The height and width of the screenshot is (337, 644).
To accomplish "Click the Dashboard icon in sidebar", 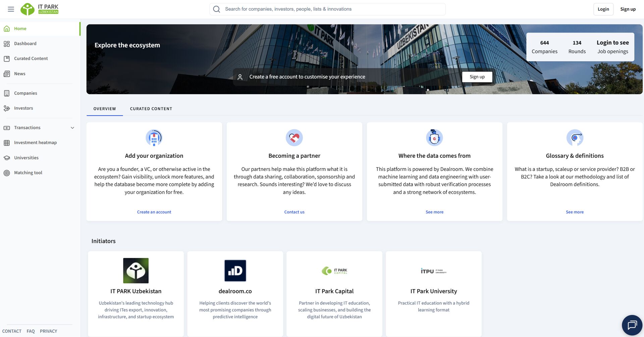I will [7, 44].
